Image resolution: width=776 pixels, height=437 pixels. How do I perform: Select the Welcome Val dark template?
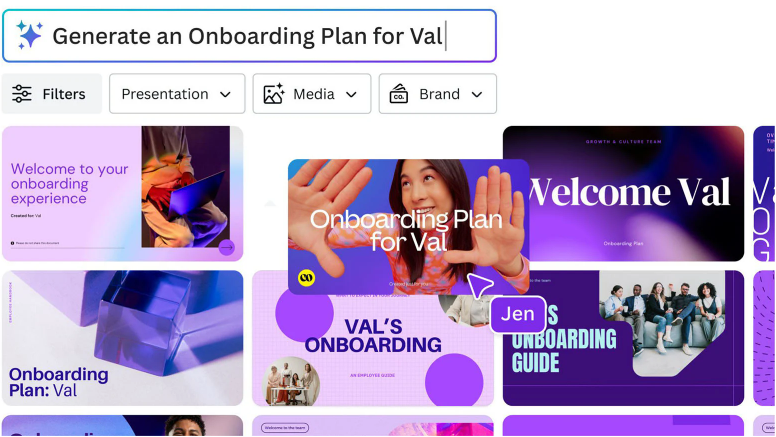(x=624, y=194)
